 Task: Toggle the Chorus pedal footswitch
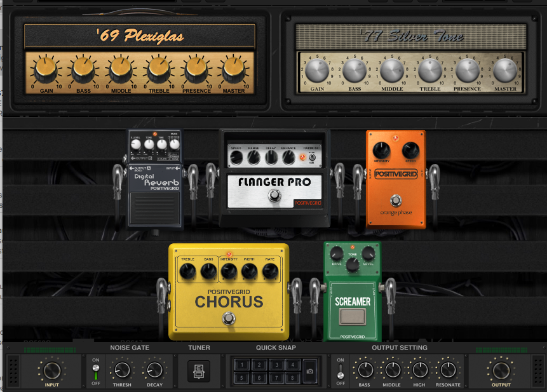(x=229, y=318)
